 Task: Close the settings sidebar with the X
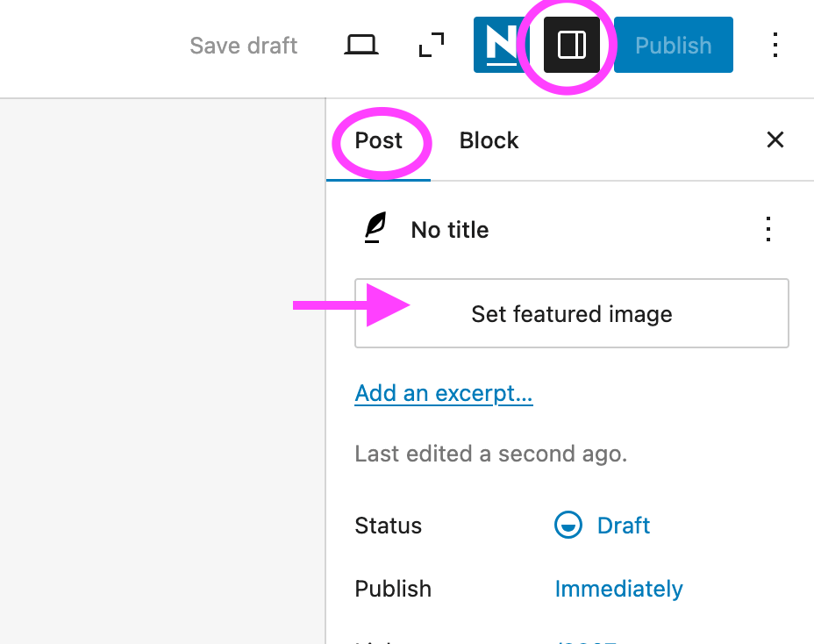click(x=775, y=140)
